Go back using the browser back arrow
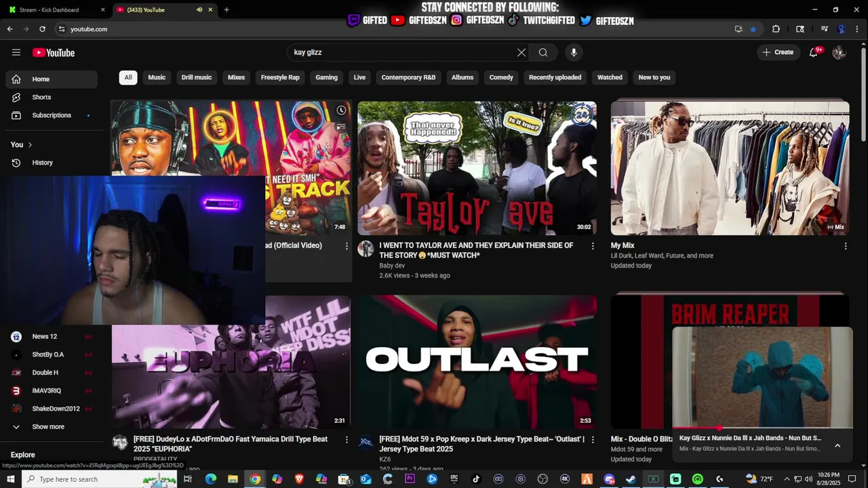 [x=9, y=29]
